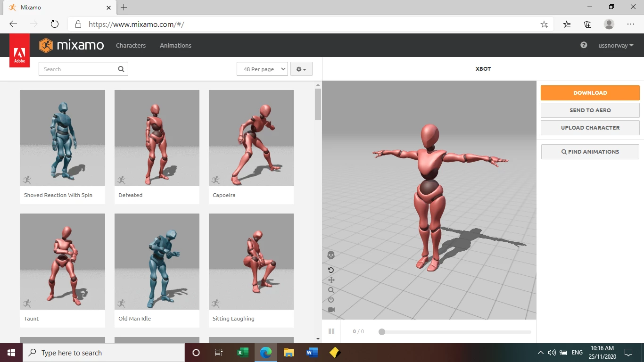This screenshot has height=362, width=644.
Task: Click the browser refresh icon
Action: 54,24
